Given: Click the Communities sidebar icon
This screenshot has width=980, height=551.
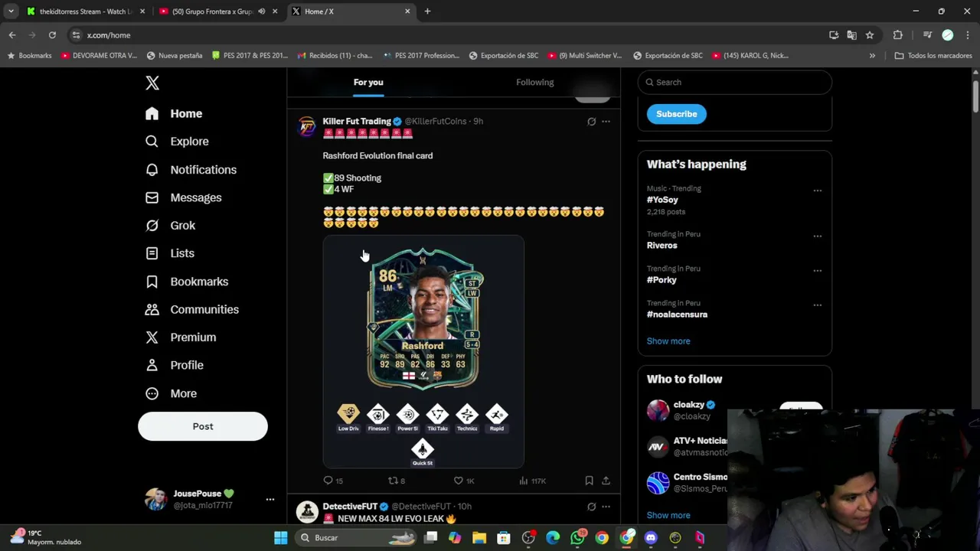Looking at the screenshot, I should [152, 309].
